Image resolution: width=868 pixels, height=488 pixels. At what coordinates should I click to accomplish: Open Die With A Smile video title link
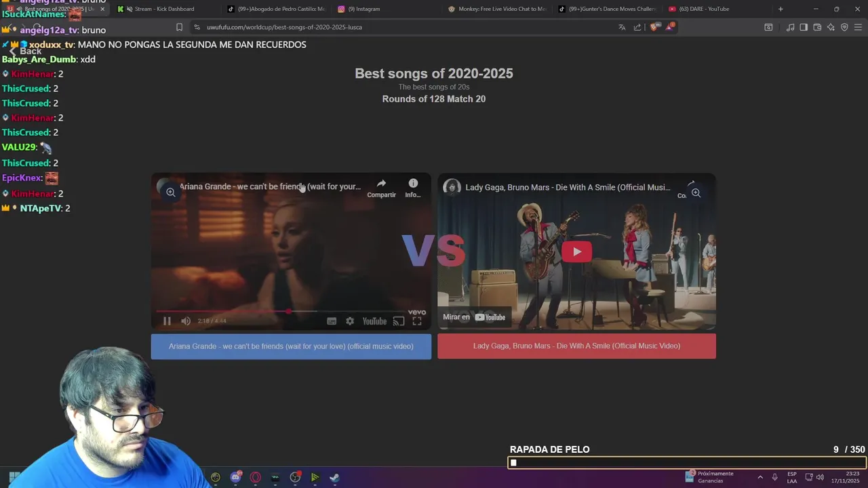pos(568,187)
